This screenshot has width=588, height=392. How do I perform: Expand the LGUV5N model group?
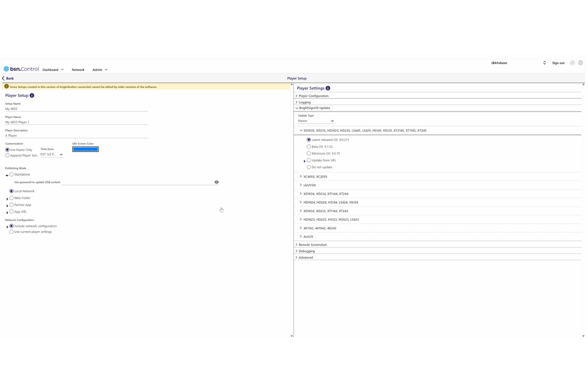301,185
